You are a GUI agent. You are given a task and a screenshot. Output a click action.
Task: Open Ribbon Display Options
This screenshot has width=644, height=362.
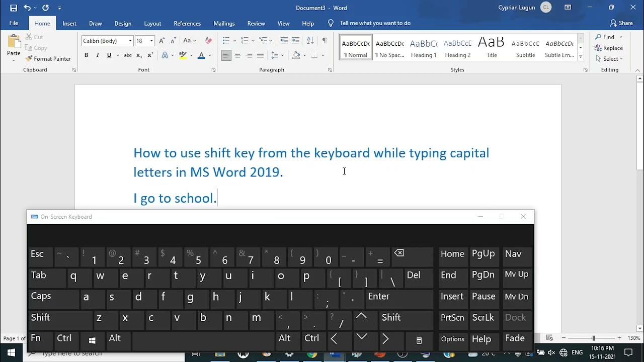coord(568,8)
